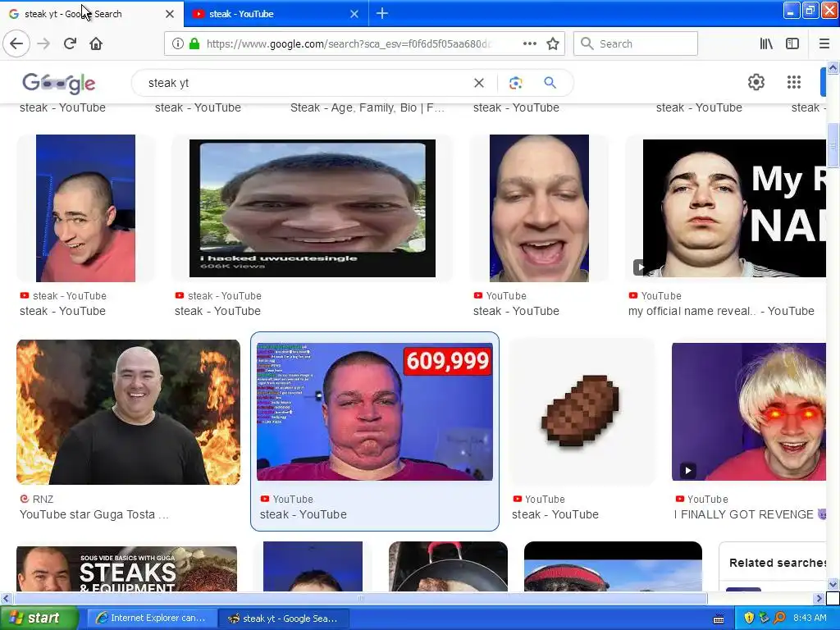Open the 609,999 subscriber count thumbnail
Image resolution: width=840 pixels, height=630 pixels.
point(374,412)
